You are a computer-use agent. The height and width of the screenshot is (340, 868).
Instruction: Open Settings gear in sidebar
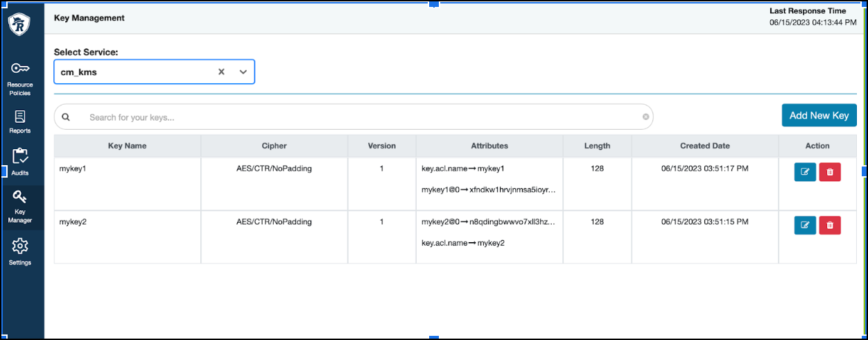[x=20, y=251]
